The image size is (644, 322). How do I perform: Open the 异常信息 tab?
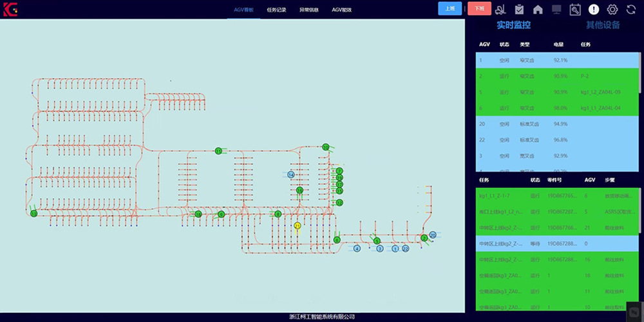[x=309, y=10]
